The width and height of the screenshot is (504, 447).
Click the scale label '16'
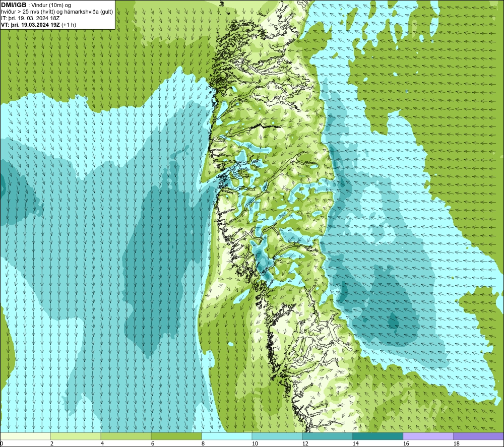[x=406, y=443]
